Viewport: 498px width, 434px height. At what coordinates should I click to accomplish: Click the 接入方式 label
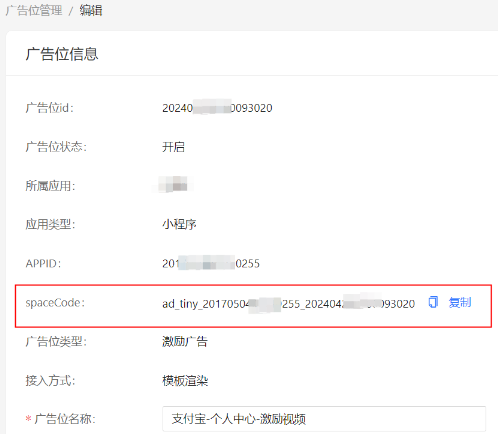pyautogui.click(x=50, y=380)
